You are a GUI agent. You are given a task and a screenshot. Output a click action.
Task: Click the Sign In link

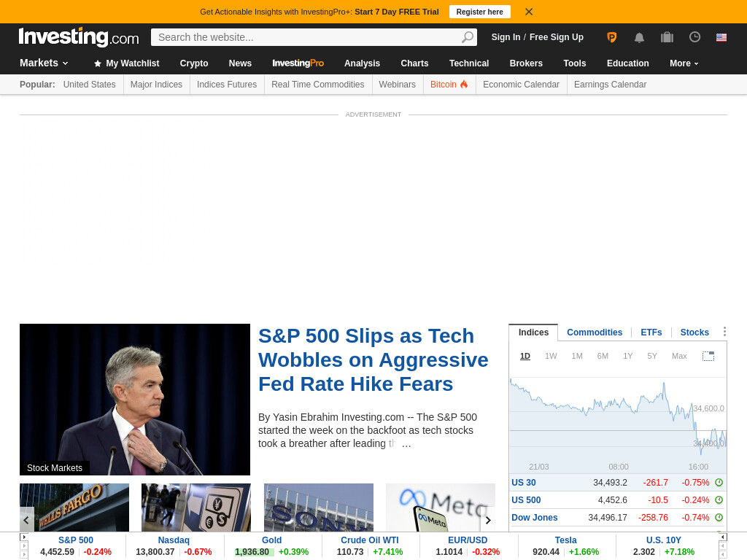tap(506, 37)
